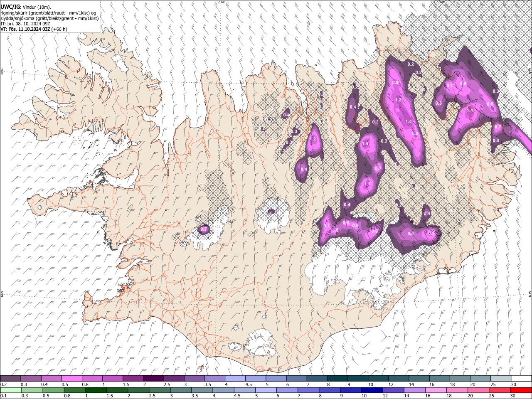Click the '15W' longitude label

pos(440,2)
